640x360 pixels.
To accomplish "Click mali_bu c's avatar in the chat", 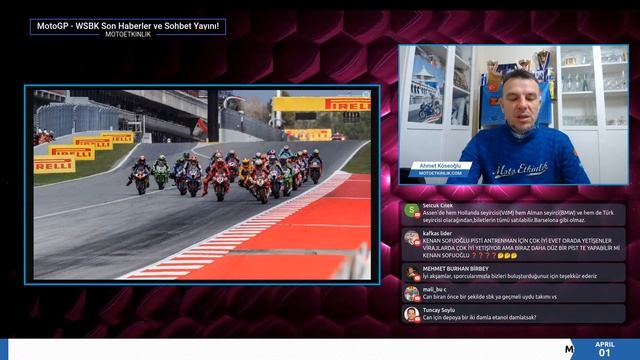I will coord(411,293).
